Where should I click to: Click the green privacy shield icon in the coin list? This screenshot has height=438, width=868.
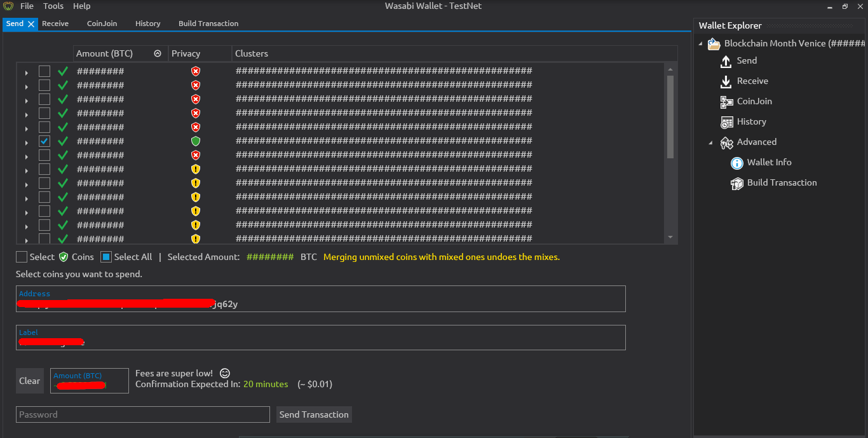click(x=196, y=141)
